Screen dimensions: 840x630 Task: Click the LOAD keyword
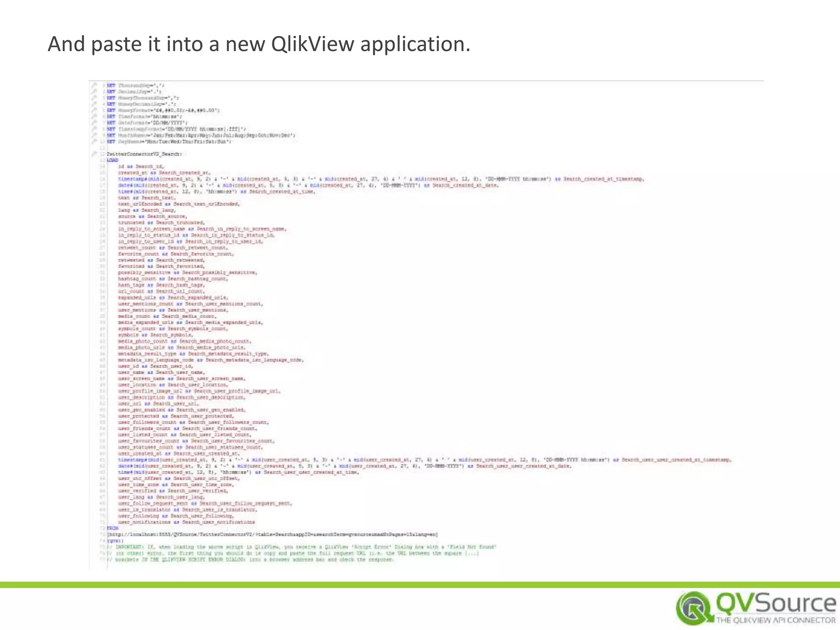point(112,160)
